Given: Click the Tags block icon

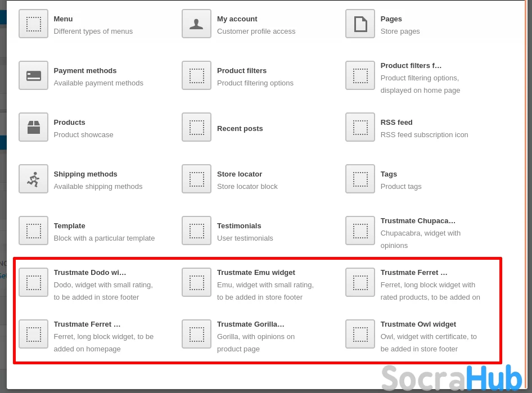Looking at the screenshot, I should (x=360, y=179).
